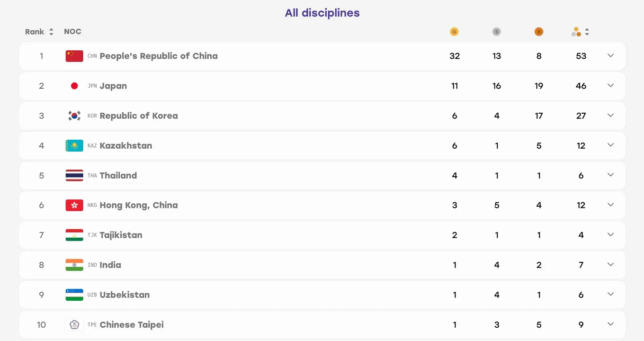This screenshot has width=644, height=341.
Task: Click the Uzbekistan flag icon
Action: tap(74, 295)
